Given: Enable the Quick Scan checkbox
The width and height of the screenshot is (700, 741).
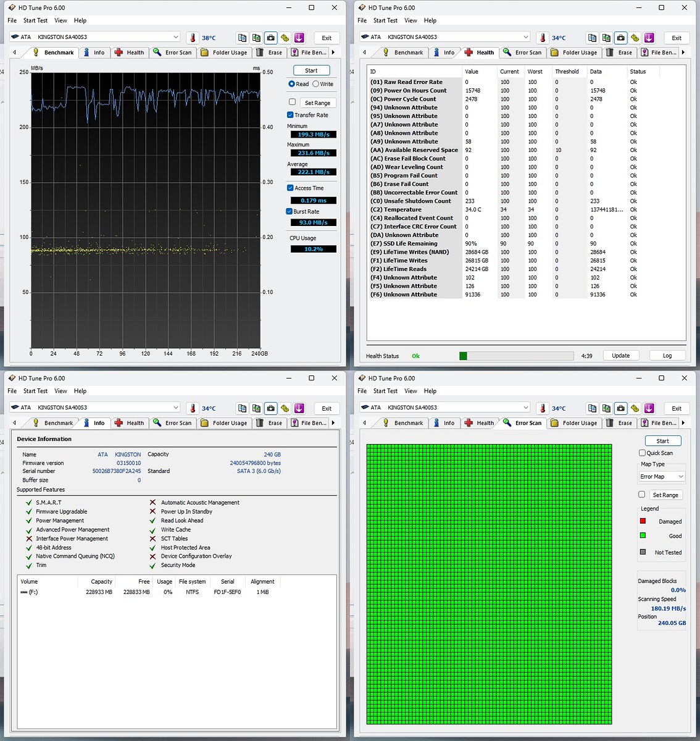Looking at the screenshot, I should coord(642,453).
